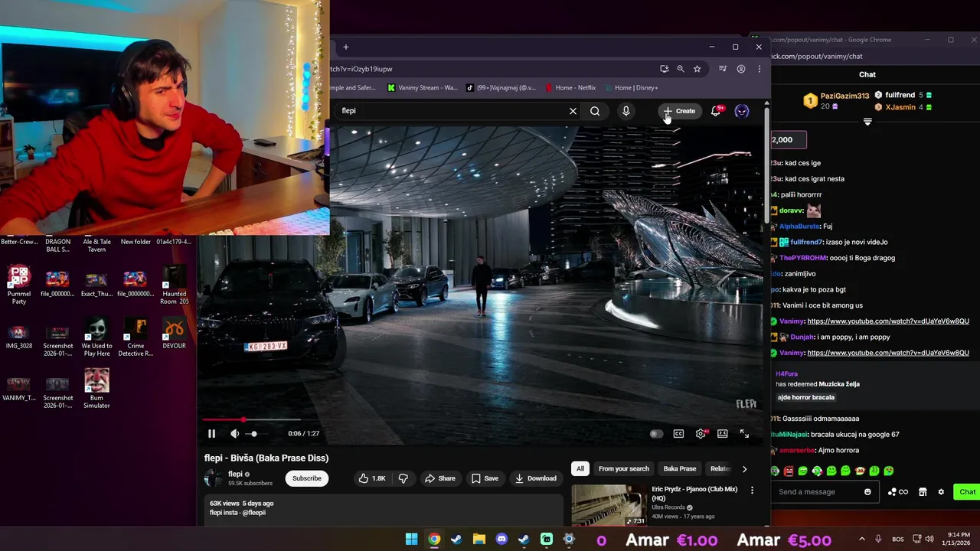Switch to theater mode

722,434
